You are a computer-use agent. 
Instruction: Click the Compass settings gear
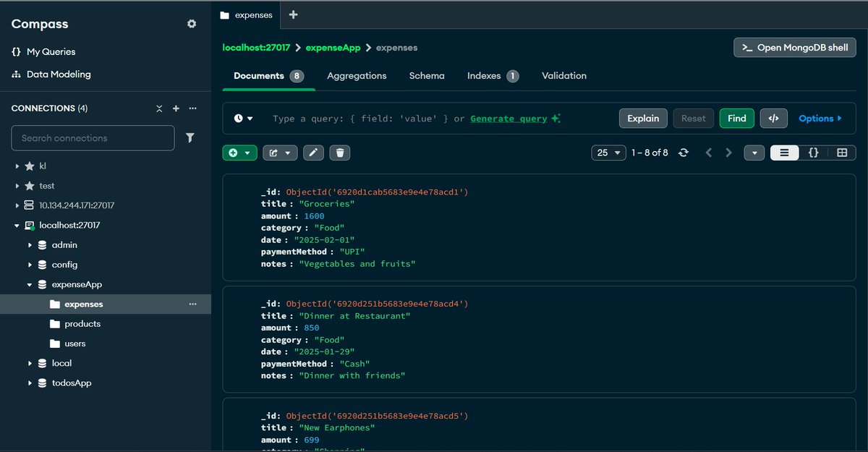click(192, 23)
